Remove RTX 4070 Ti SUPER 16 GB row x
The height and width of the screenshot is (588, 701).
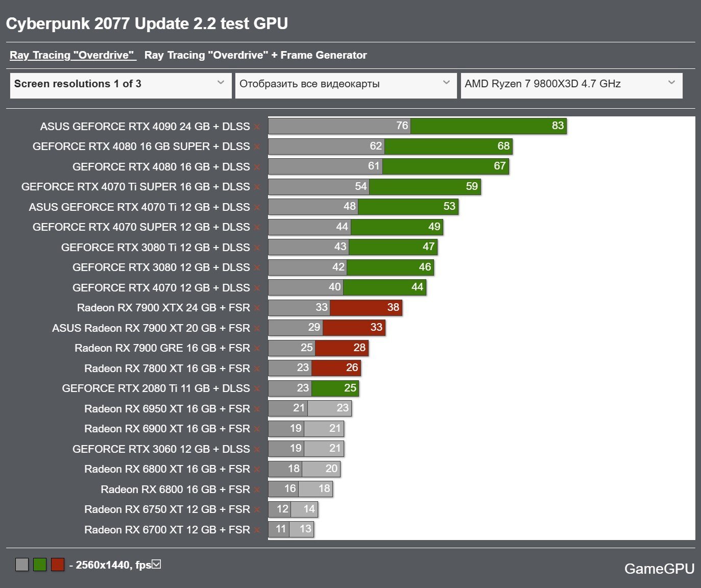pyautogui.click(x=257, y=187)
